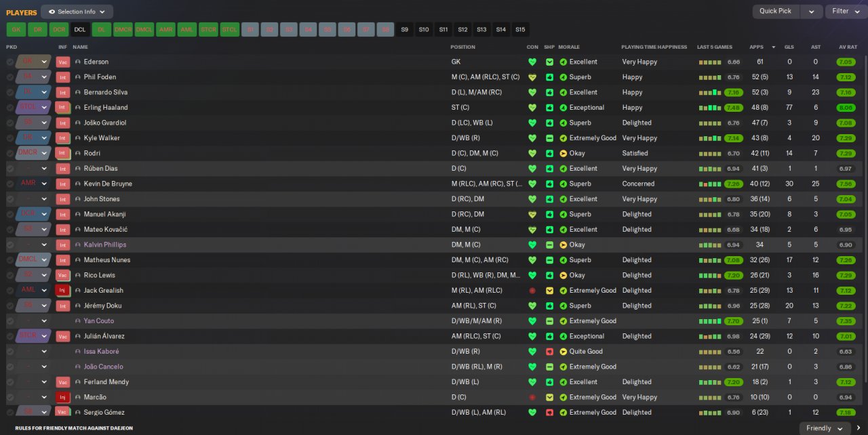The image size is (868, 435).
Task: Open Matheus Nunes's player name
Action: (x=107, y=260)
